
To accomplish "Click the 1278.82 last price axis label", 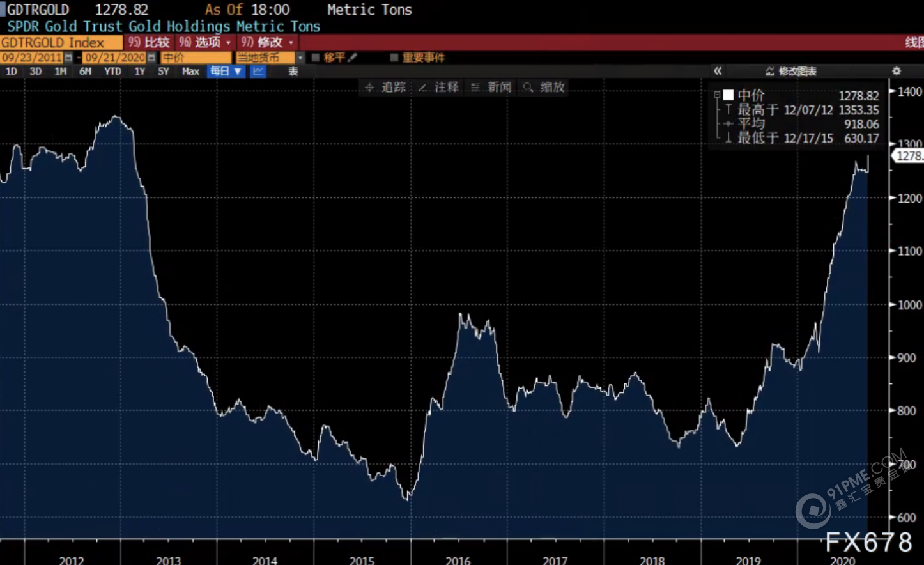I will point(907,156).
